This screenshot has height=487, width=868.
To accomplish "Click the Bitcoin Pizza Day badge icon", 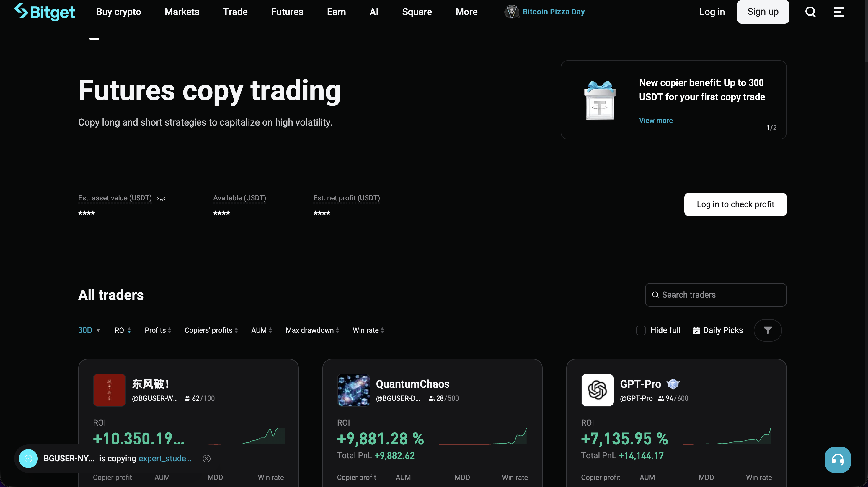I will coord(511,12).
